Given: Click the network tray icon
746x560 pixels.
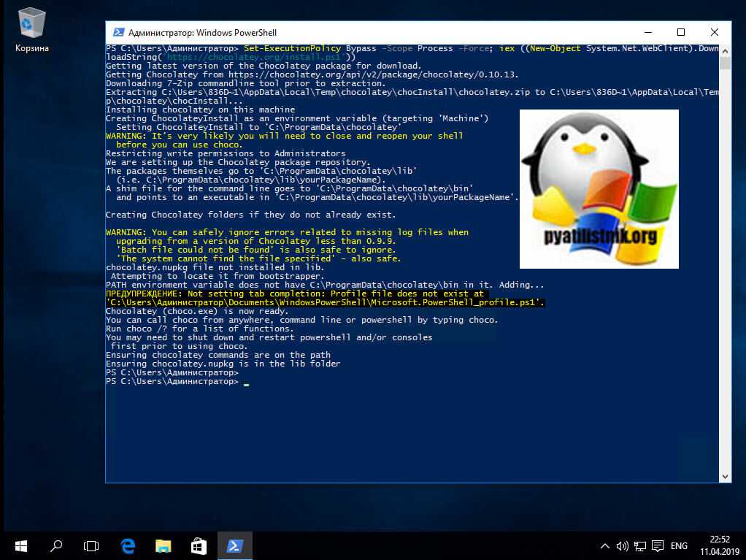Looking at the screenshot, I should [640, 545].
